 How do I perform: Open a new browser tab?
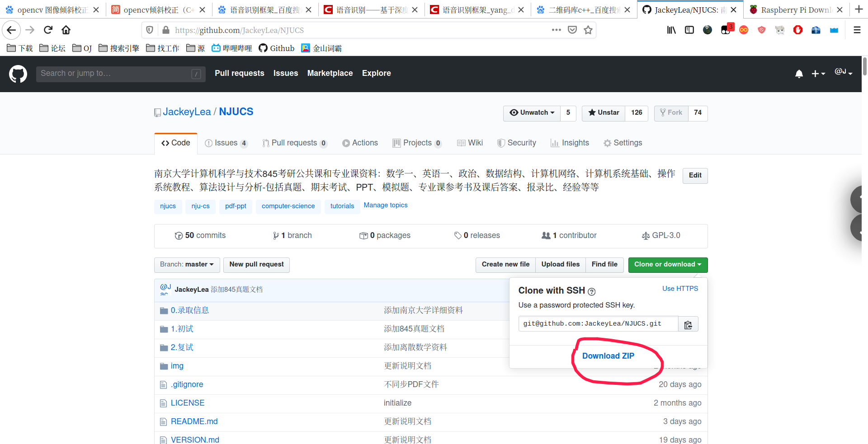pos(859,9)
